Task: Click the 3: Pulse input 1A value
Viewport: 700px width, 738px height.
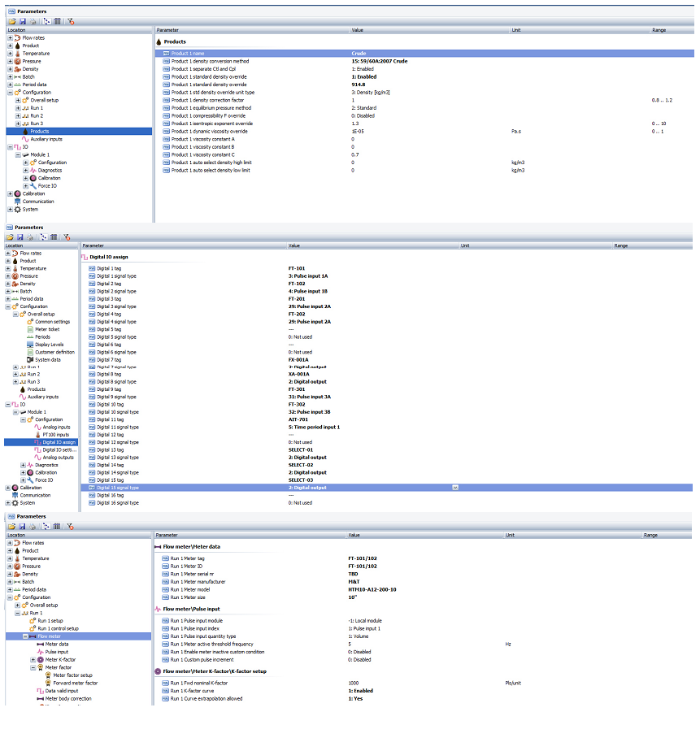Action: pyautogui.click(x=308, y=276)
